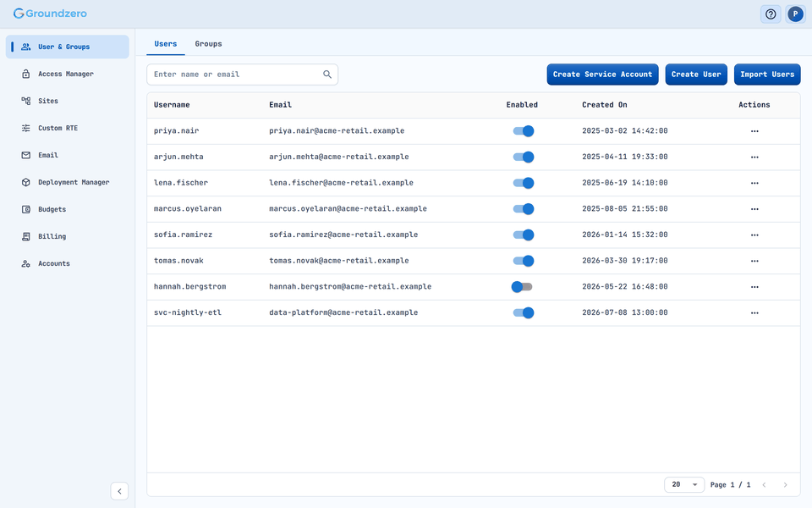Click the Groundzero logo

coord(50,14)
